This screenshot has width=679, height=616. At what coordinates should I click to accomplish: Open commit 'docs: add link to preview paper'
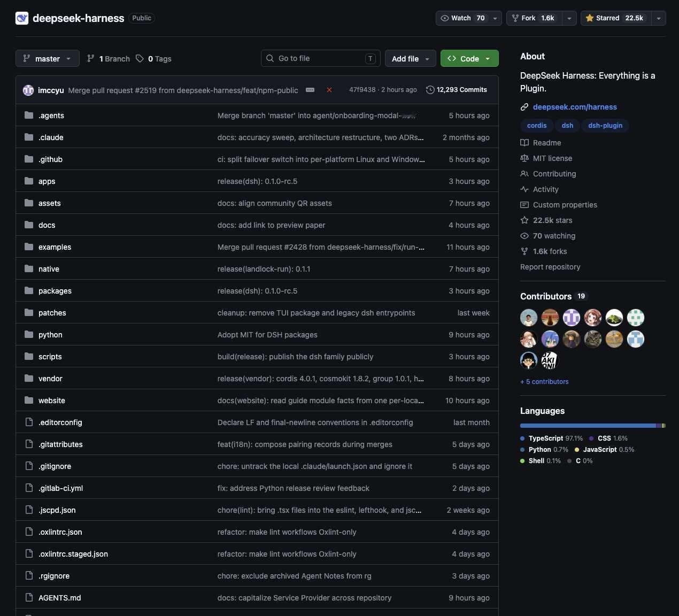[x=271, y=225]
